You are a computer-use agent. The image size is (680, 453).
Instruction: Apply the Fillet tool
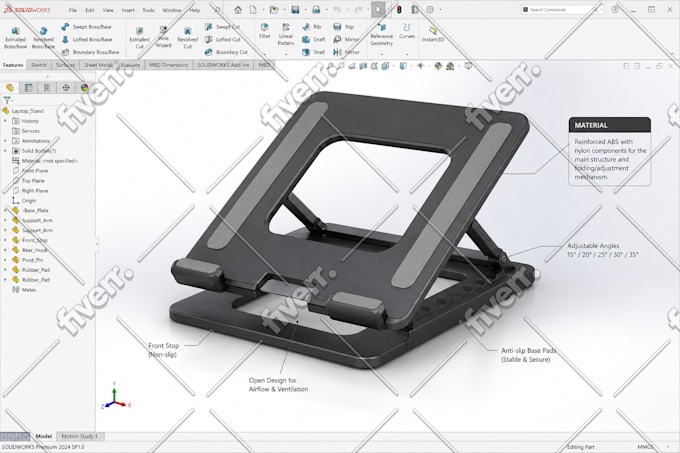pos(265,31)
